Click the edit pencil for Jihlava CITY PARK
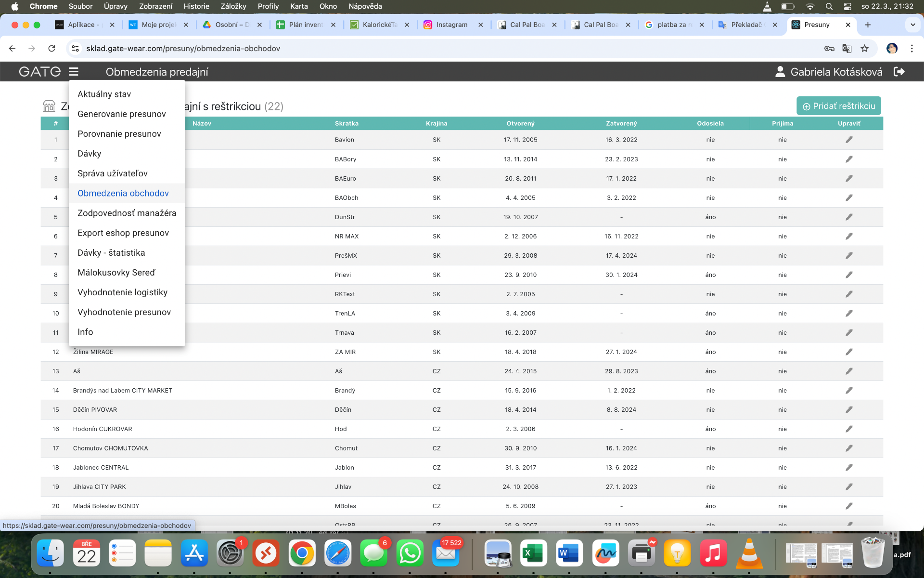Image resolution: width=924 pixels, height=578 pixels. tap(849, 486)
